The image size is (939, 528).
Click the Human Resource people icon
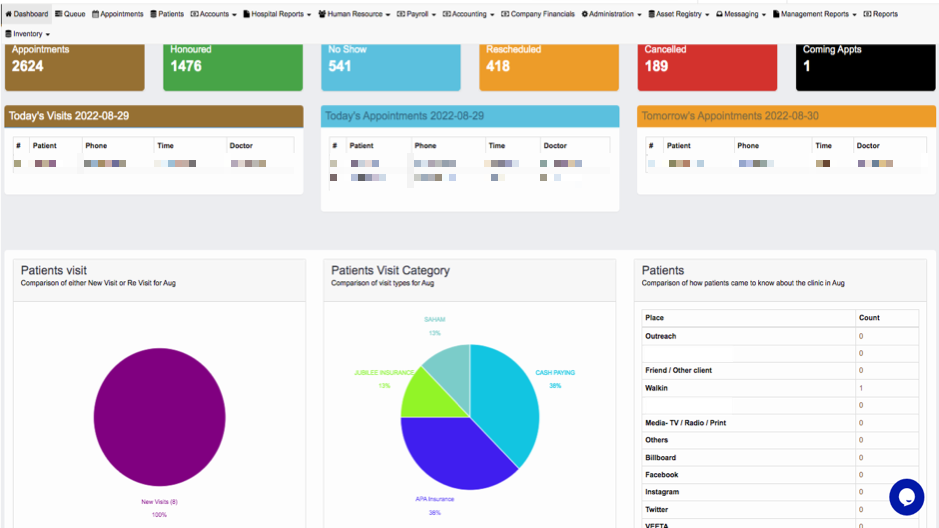322,14
